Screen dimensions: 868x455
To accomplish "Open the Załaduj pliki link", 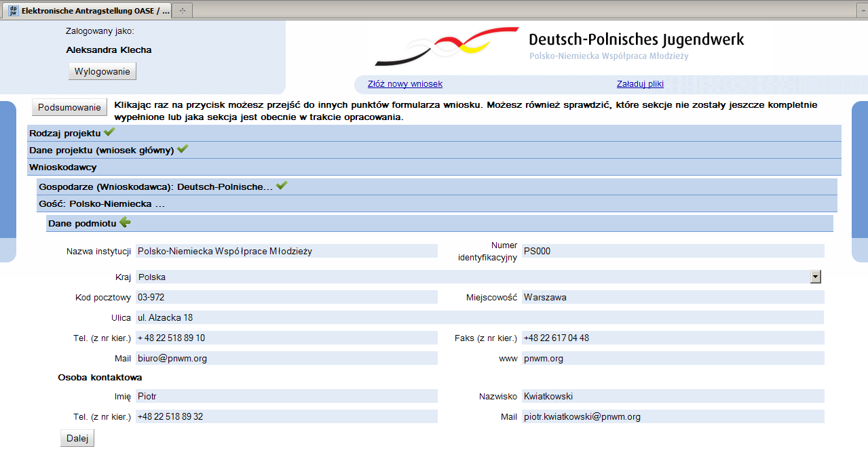I will (640, 84).
